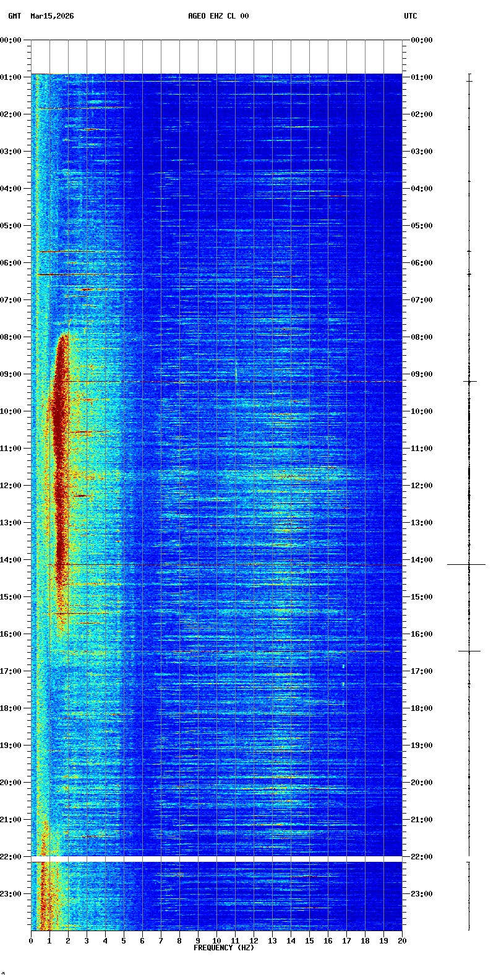Select the AGEO EHZ CL 00 station title
496x980 pixels.
pos(218,16)
